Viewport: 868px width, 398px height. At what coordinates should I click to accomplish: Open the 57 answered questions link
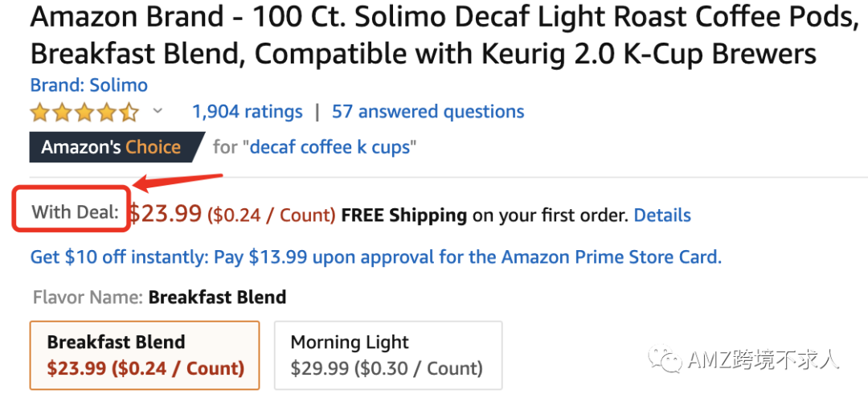tap(428, 112)
